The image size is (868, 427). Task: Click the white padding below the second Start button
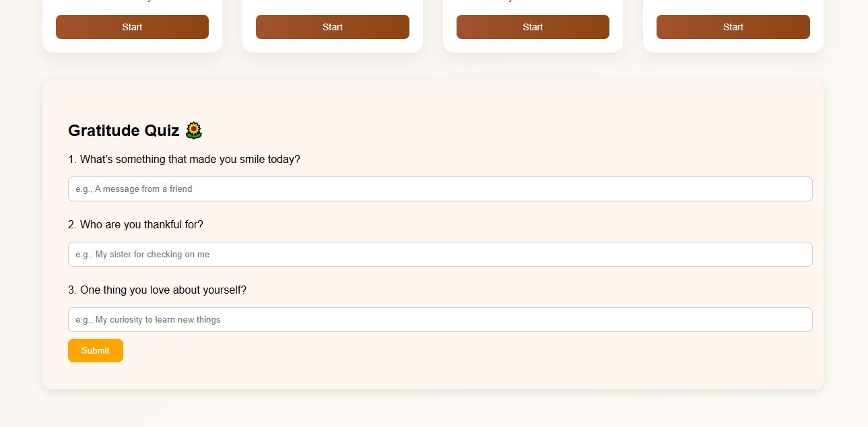coord(333,46)
